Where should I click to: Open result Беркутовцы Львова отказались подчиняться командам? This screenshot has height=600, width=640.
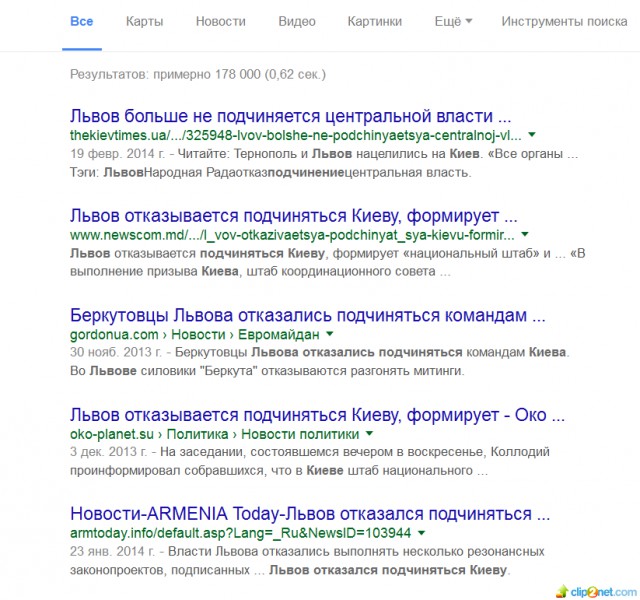[308, 316]
